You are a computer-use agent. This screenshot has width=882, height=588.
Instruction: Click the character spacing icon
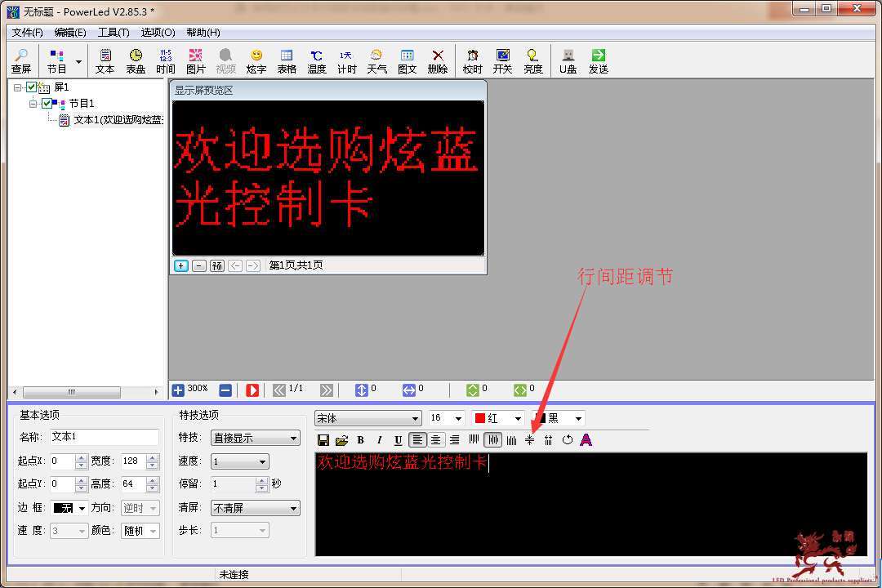[549, 440]
